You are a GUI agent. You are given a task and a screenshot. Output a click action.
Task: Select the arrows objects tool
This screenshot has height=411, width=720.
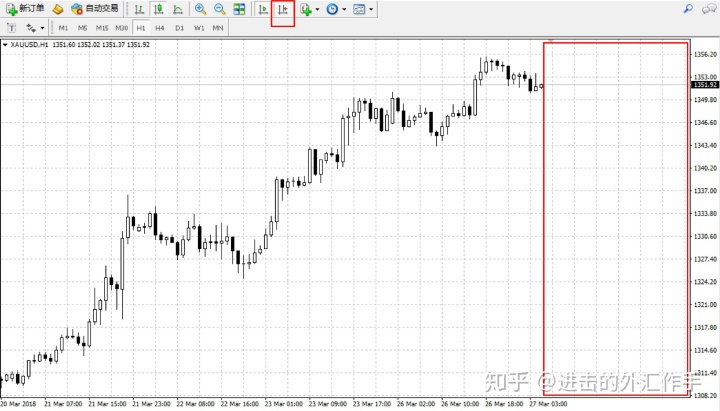[31, 28]
